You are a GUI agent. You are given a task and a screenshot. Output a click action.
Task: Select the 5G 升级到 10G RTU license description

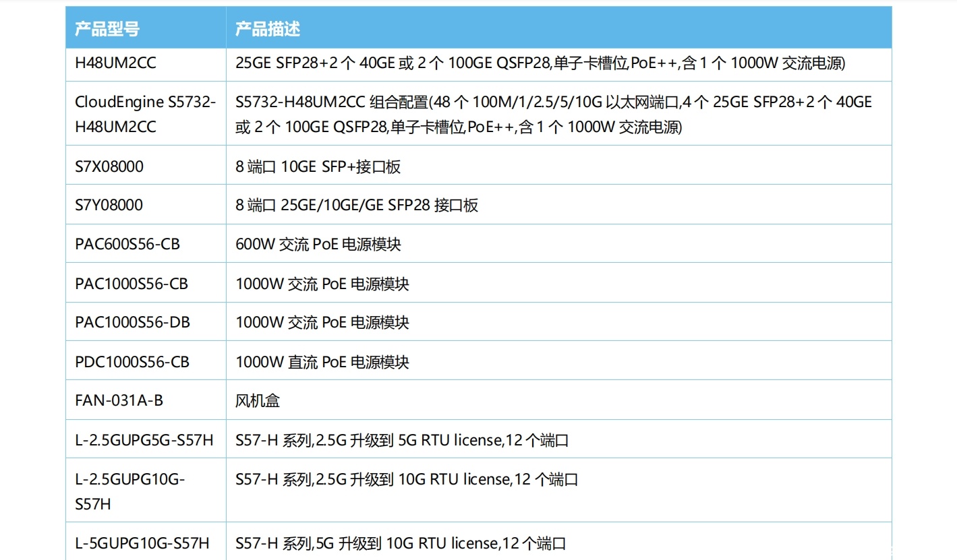[400, 543]
